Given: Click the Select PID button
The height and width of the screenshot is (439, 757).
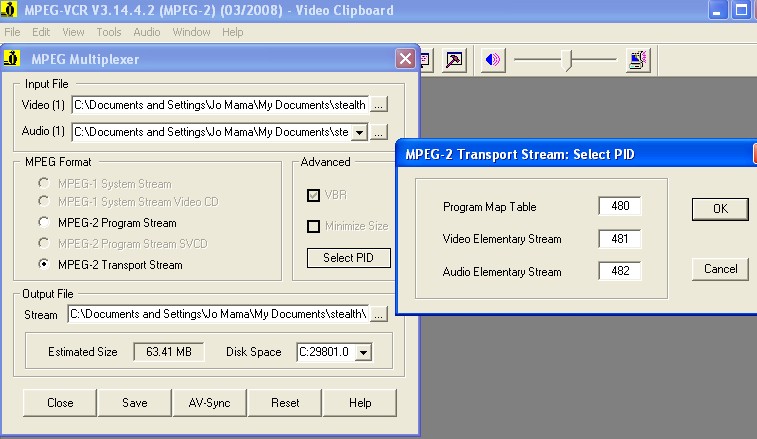Looking at the screenshot, I should [349, 257].
